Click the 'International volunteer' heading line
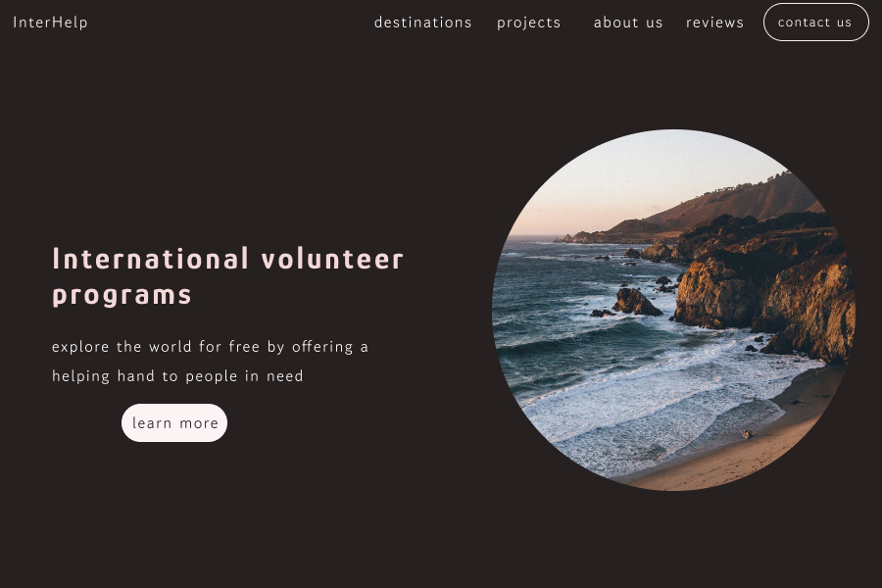The width and height of the screenshot is (882, 588). (227, 259)
